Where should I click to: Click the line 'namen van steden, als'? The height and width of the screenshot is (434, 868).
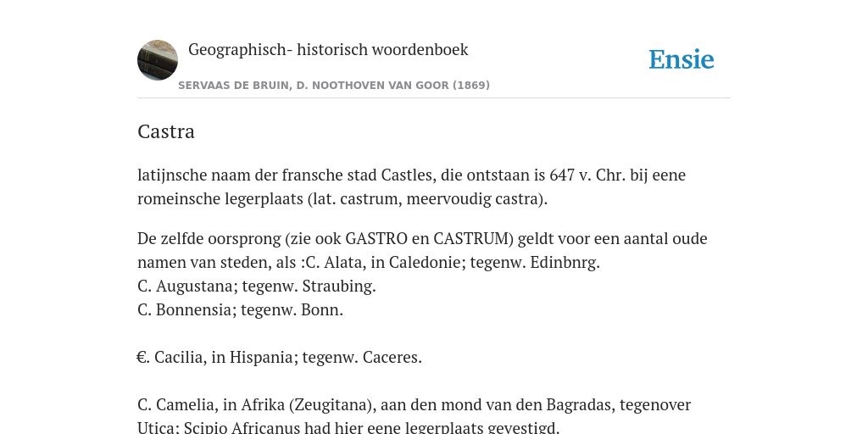click(x=369, y=263)
